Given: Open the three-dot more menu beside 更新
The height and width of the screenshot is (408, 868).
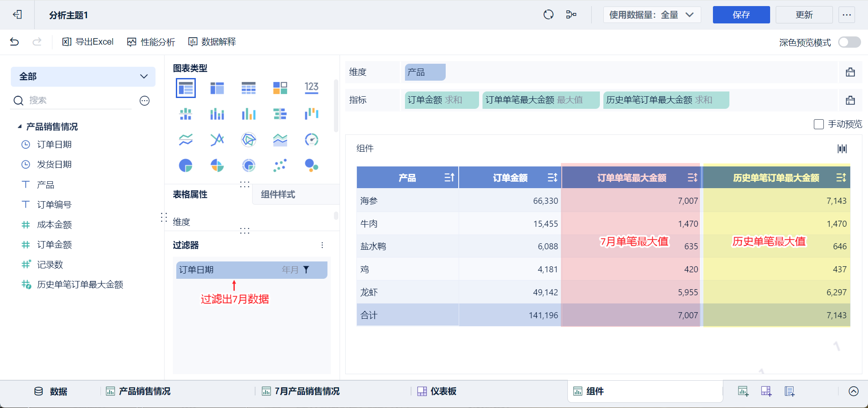Looking at the screenshot, I should pos(847,15).
